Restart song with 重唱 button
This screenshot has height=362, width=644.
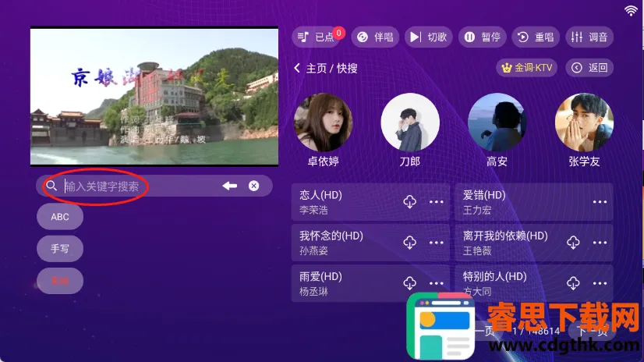tap(536, 37)
